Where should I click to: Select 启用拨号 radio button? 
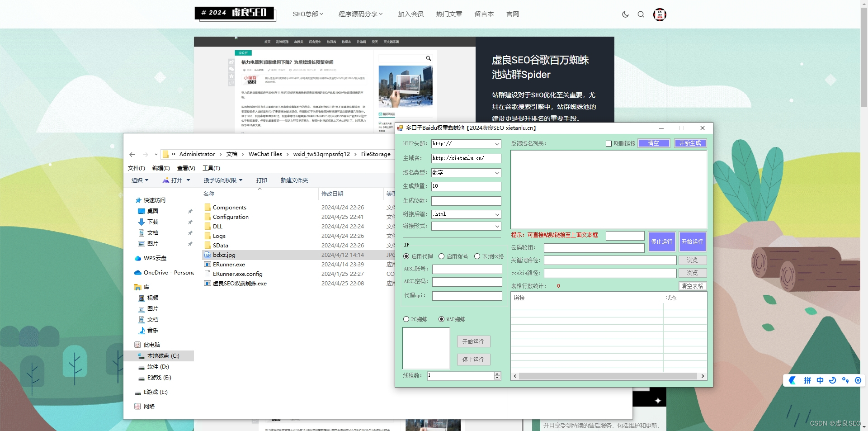tap(441, 256)
